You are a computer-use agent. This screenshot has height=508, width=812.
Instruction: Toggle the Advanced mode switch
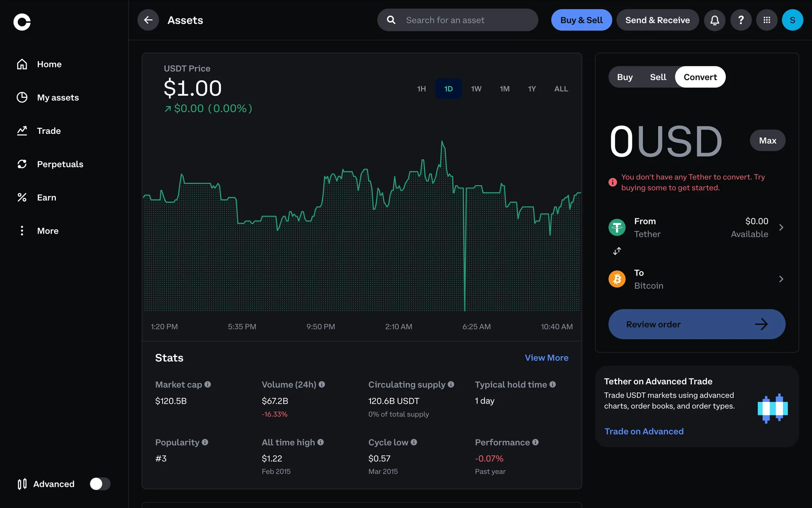pos(100,484)
